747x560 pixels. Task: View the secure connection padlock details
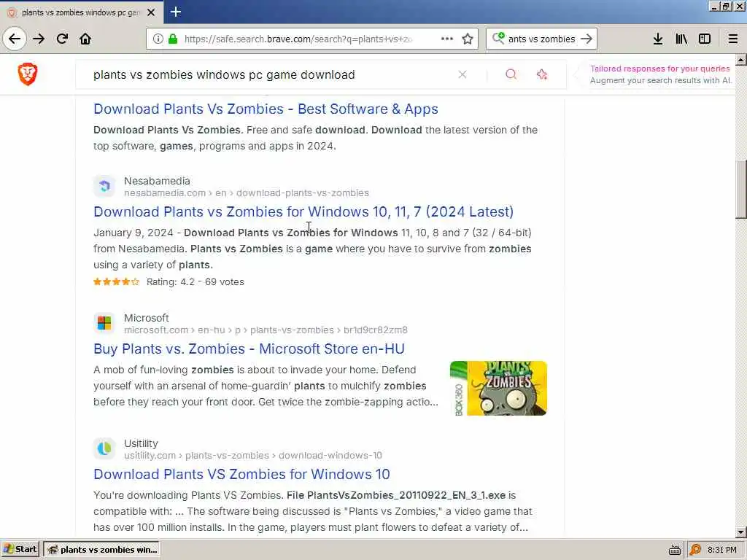(x=172, y=39)
